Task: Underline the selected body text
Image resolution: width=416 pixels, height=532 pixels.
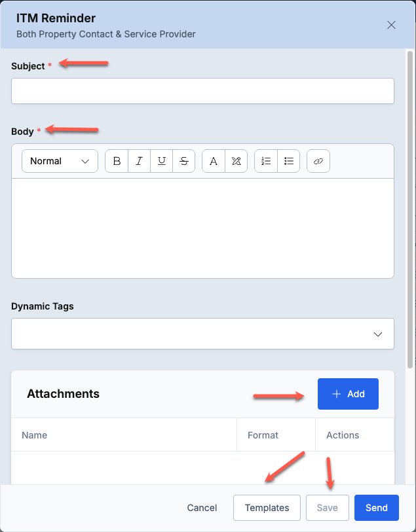Action: coord(162,161)
